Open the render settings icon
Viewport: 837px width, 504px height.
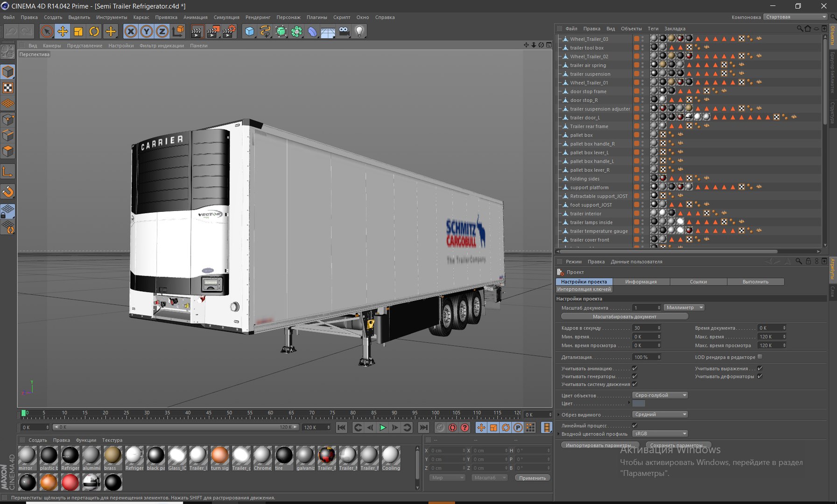pos(229,31)
